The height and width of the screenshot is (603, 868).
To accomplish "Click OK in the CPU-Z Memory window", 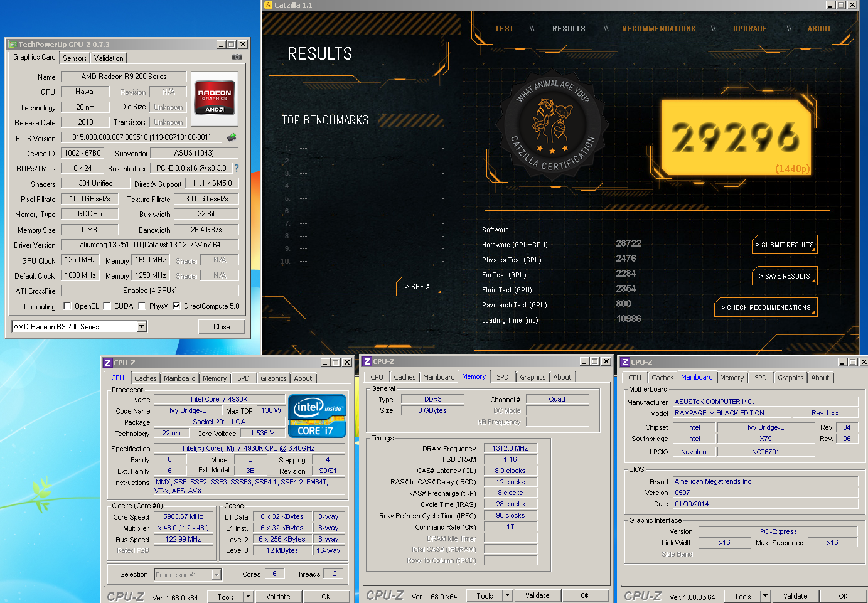I will pyautogui.click(x=585, y=595).
